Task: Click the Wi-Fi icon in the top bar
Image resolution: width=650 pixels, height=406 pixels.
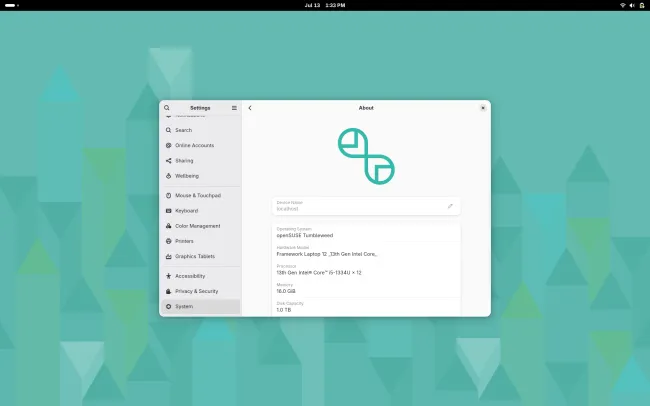Action: click(x=622, y=5)
